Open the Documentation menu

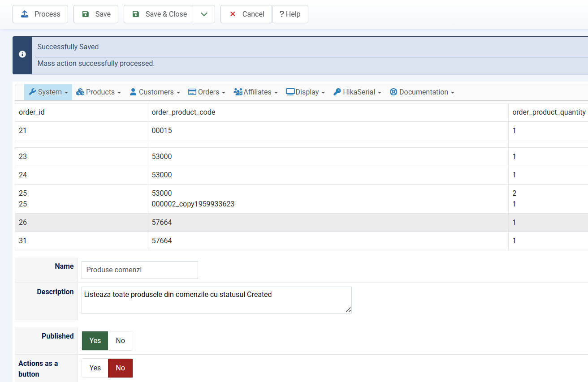[x=422, y=92]
